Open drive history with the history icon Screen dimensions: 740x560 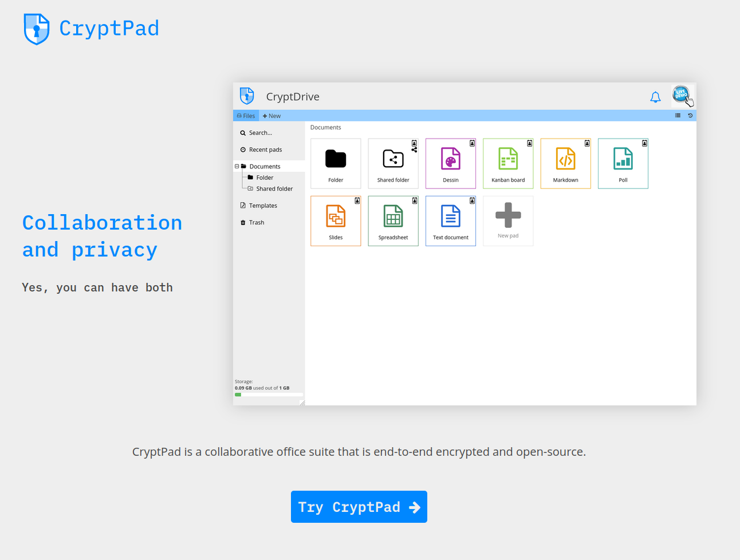[690, 116]
